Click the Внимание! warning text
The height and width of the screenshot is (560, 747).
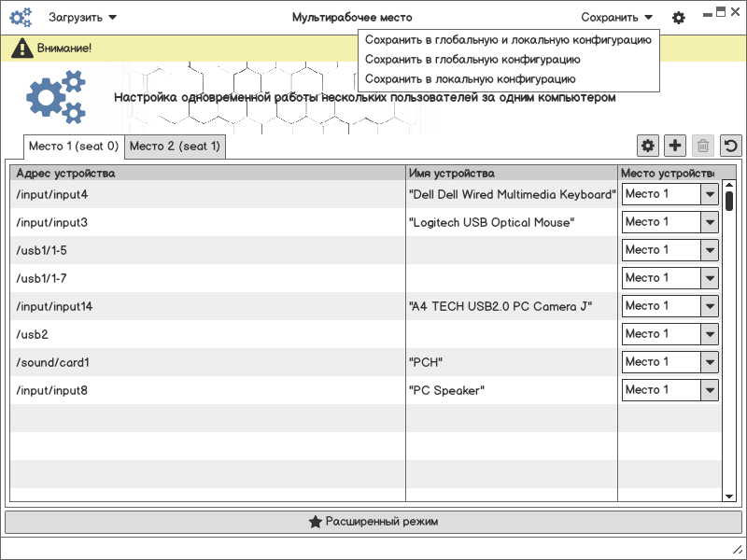[x=64, y=49]
